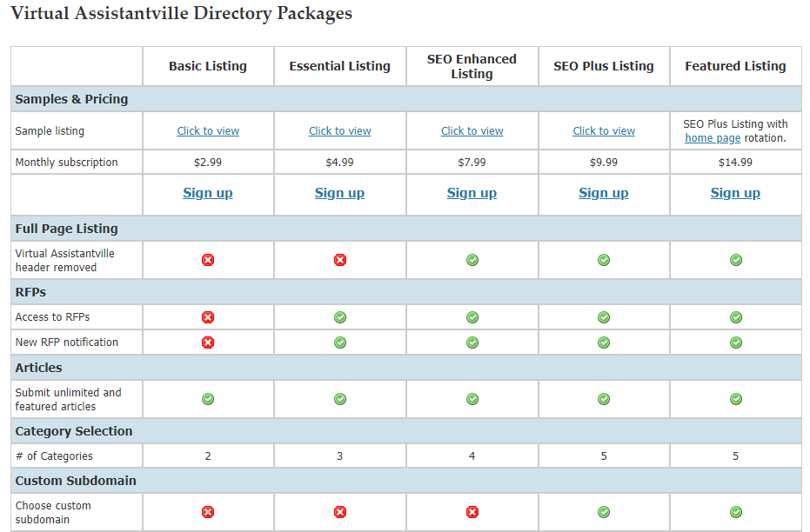Open SEO Enhanced sample 'Click to view' link
The width and height of the screenshot is (810, 532).
pos(472,131)
